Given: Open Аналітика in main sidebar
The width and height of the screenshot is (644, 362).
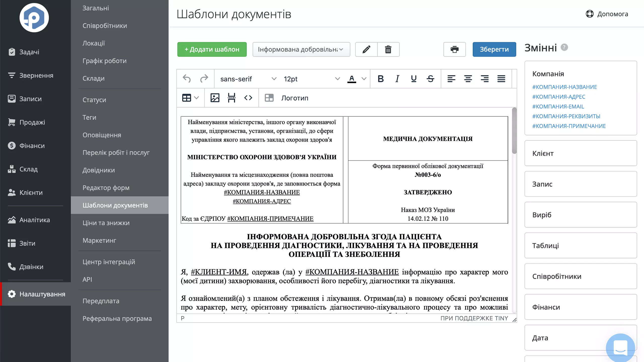Looking at the screenshot, I should [x=35, y=220].
